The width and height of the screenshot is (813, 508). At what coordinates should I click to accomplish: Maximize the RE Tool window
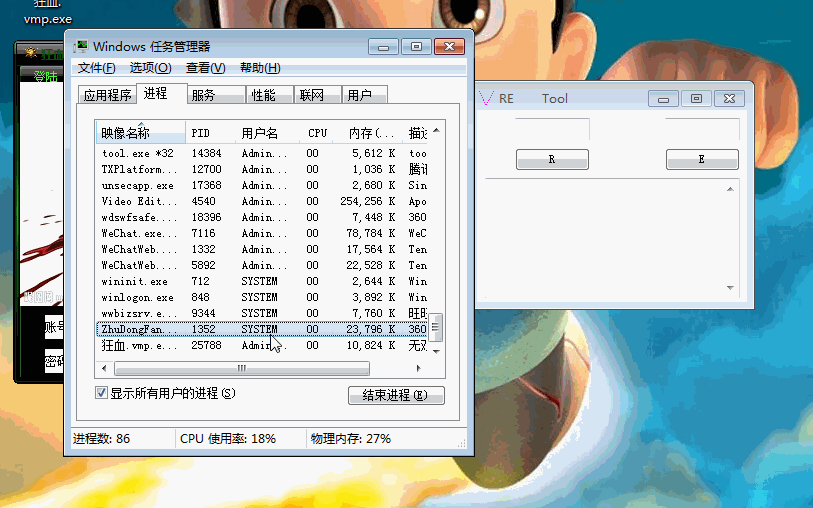click(x=697, y=98)
